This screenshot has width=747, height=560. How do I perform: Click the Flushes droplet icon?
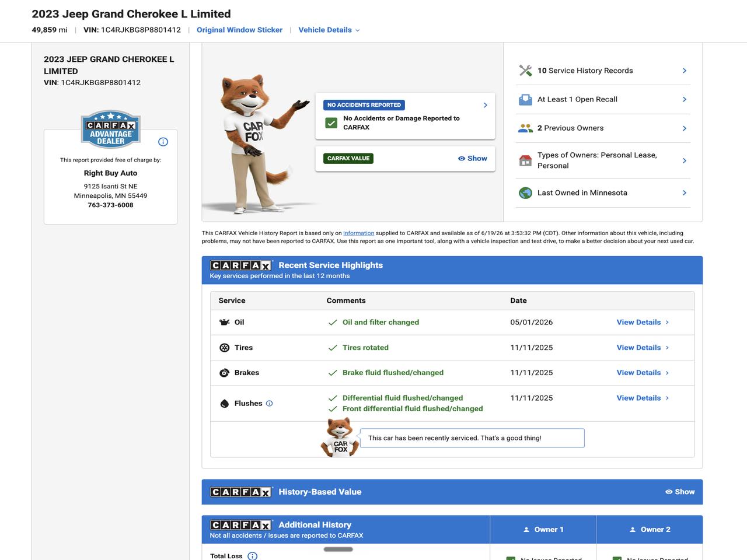224,404
